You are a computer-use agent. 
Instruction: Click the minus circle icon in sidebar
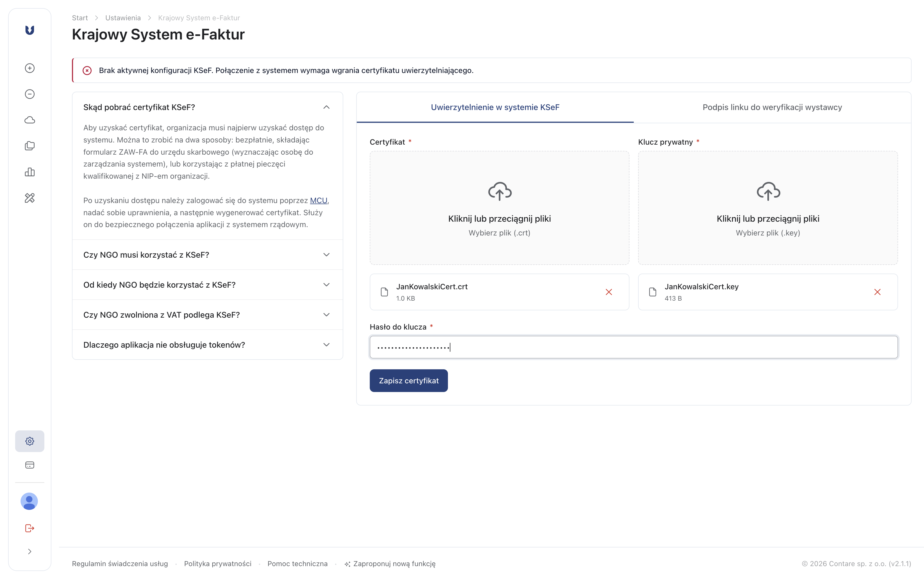30,94
